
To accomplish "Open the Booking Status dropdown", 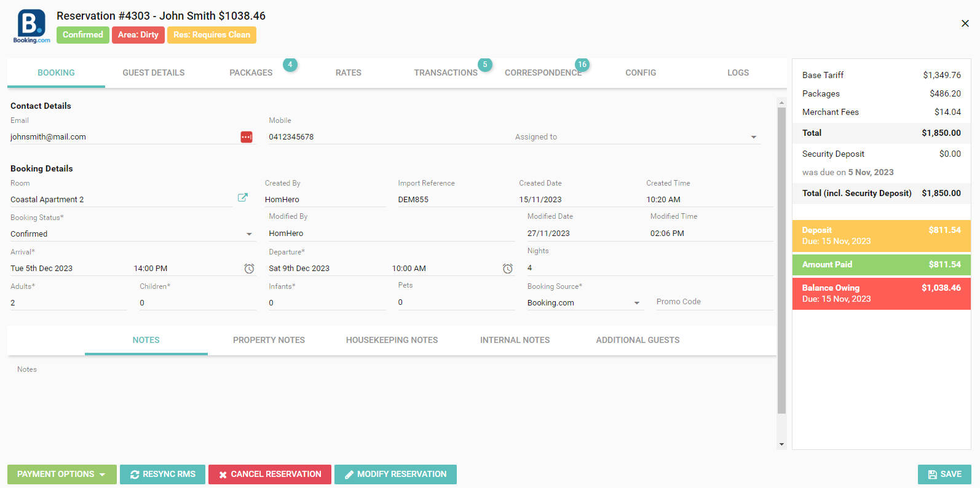I will pyautogui.click(x=249, y=234).
